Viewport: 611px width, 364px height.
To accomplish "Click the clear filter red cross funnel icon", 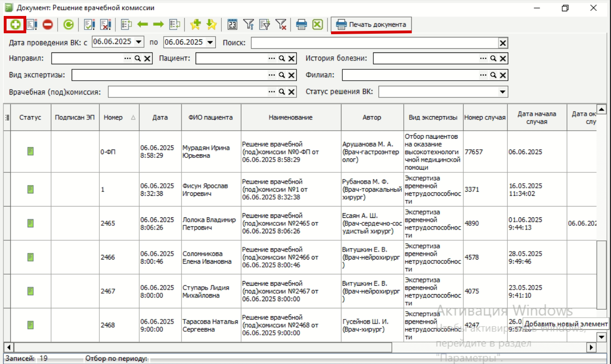I will tap(281, 25).
